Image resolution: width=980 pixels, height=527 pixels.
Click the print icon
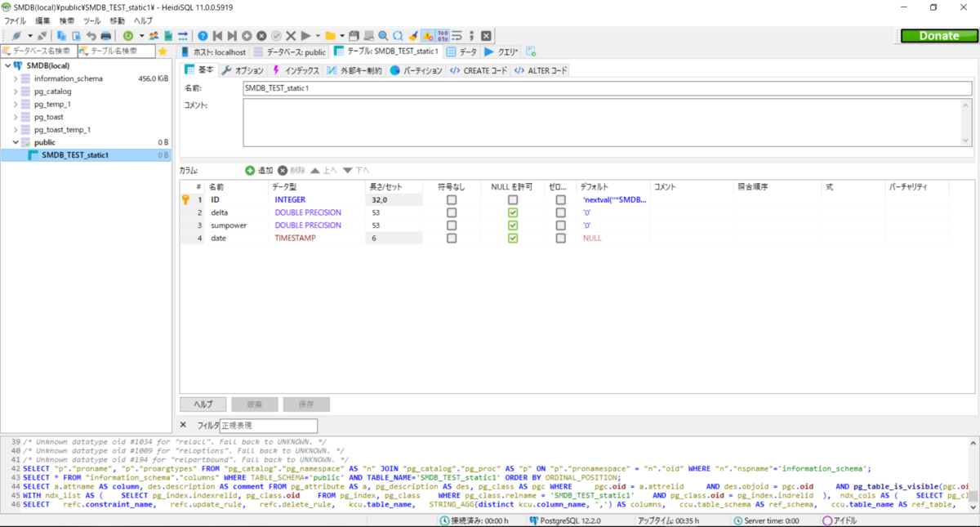coord(105,36)
